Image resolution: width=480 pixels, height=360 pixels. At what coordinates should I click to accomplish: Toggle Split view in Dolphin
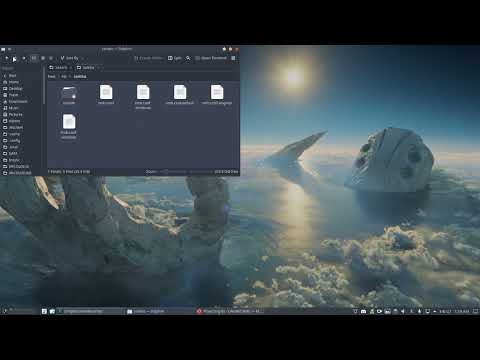coord(174,58)
